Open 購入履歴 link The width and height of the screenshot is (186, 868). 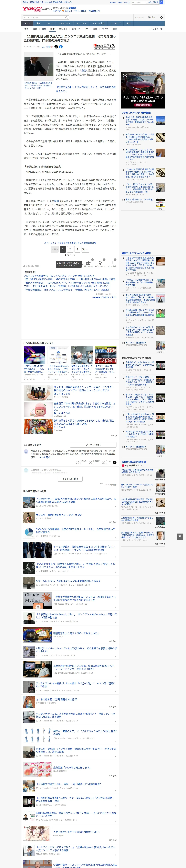tap(152, 18)
